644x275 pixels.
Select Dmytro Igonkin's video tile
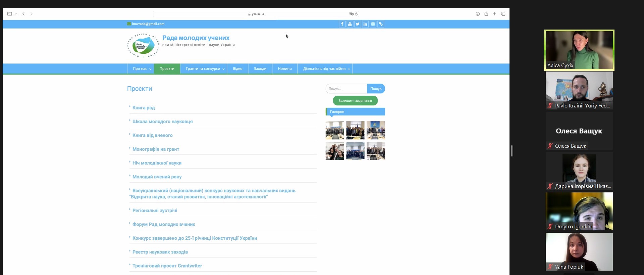pyautogui.click(x=579, y=212)
